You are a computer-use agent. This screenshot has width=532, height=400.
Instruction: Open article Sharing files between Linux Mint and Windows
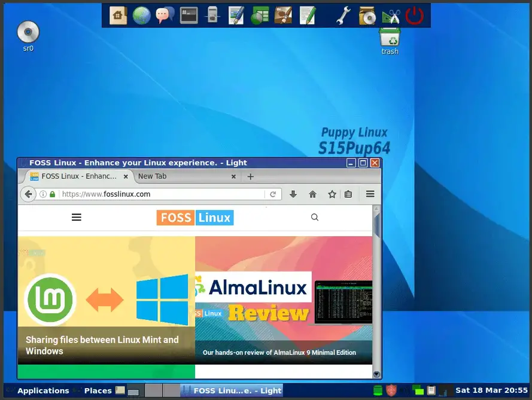pos(102,346)
